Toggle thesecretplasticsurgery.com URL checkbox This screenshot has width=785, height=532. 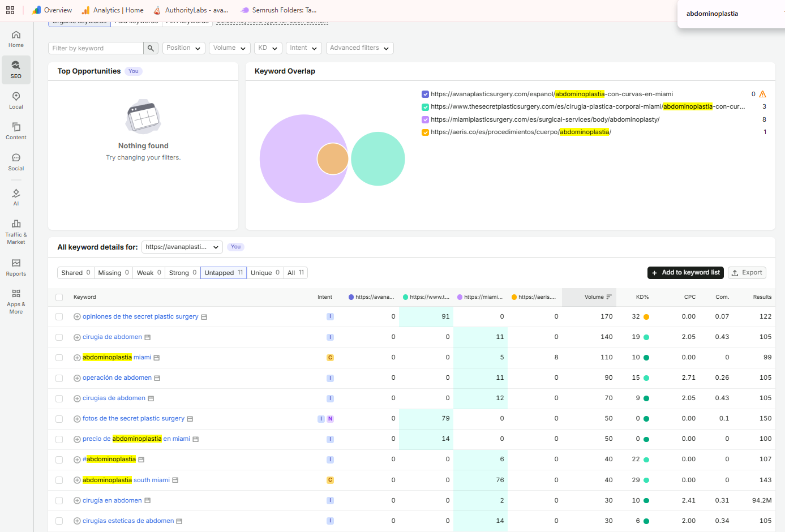[x=425, y=107]
